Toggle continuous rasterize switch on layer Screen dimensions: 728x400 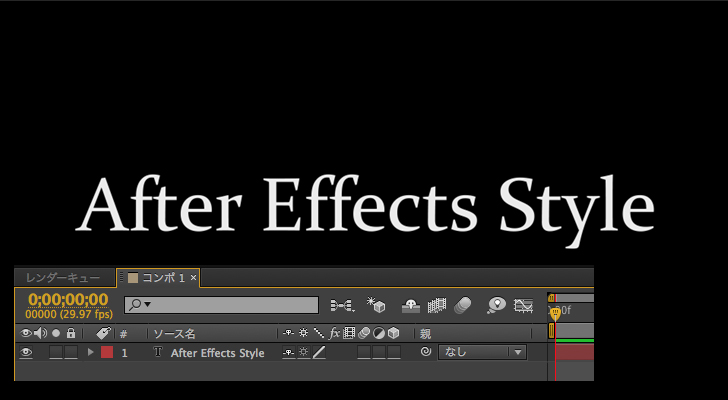[x=303, y=352]
